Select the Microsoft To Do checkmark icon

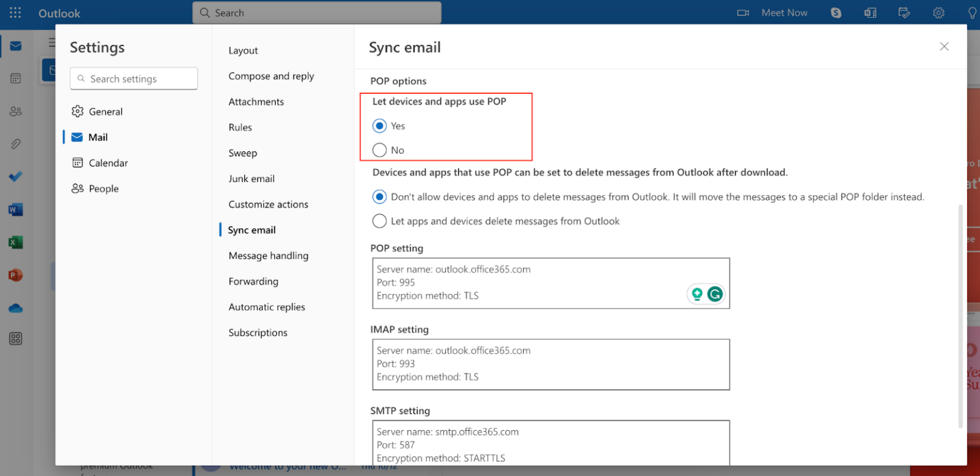point(16,177)
